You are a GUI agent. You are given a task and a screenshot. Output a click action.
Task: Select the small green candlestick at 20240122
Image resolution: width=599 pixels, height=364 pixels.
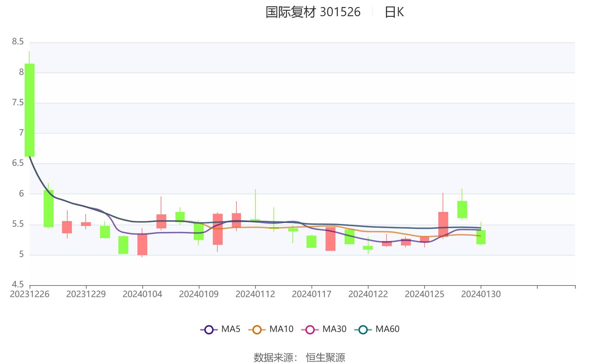coord(368,248)
